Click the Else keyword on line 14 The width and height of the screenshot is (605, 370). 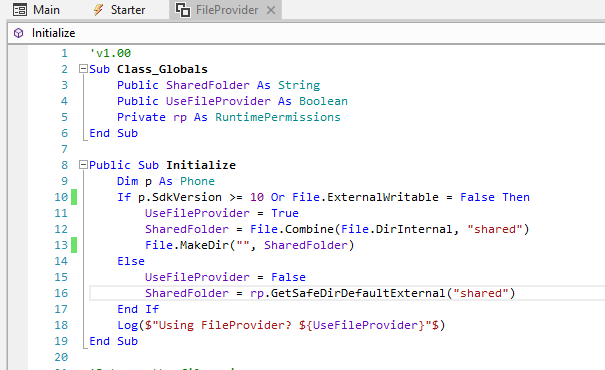131,261
